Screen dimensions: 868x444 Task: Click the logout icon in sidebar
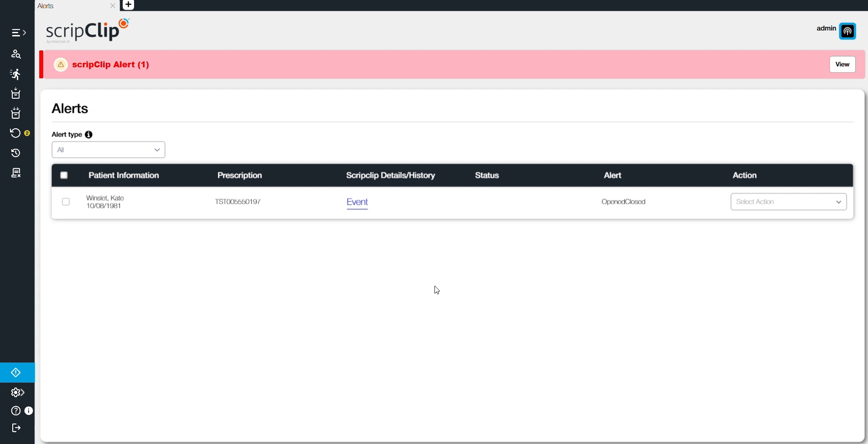click(x=16, y=428)
